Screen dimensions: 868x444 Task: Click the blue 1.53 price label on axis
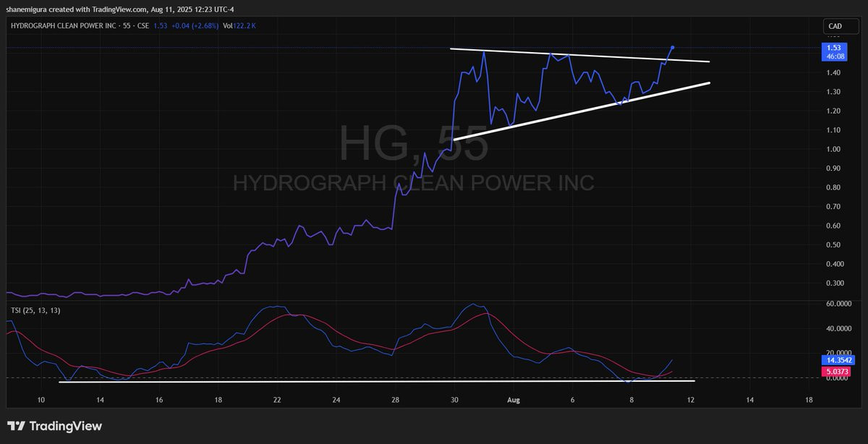pyautogui.click(x=833, y=47)
